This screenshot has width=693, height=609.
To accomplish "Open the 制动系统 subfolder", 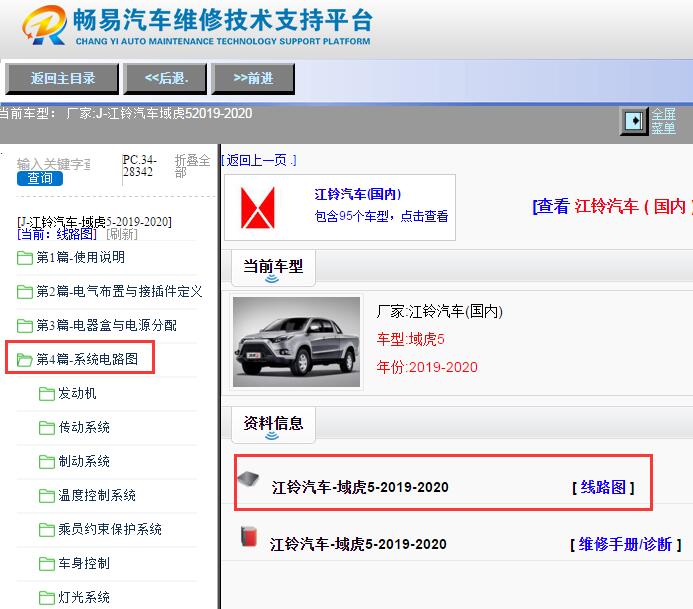I will coord(84,461).
